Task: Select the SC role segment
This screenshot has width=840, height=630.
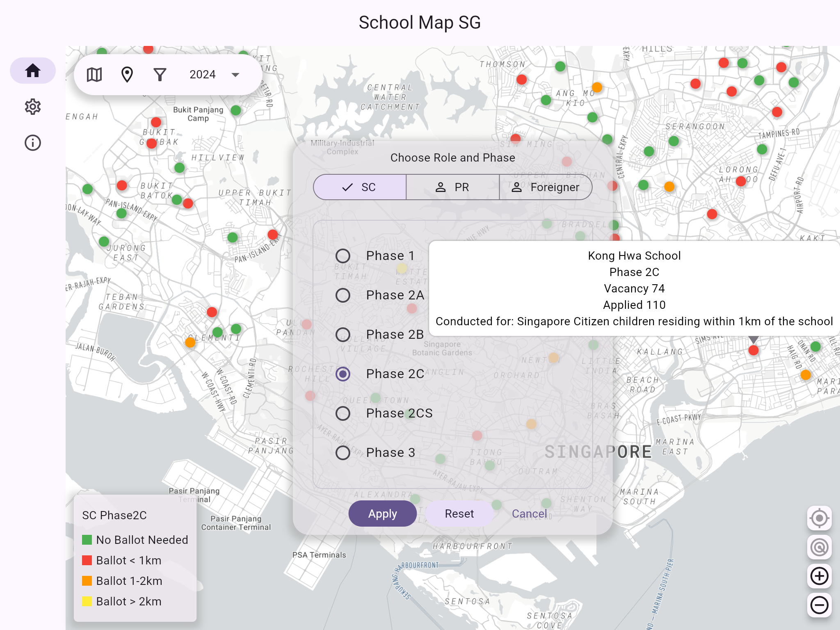Action: point(360,187)
